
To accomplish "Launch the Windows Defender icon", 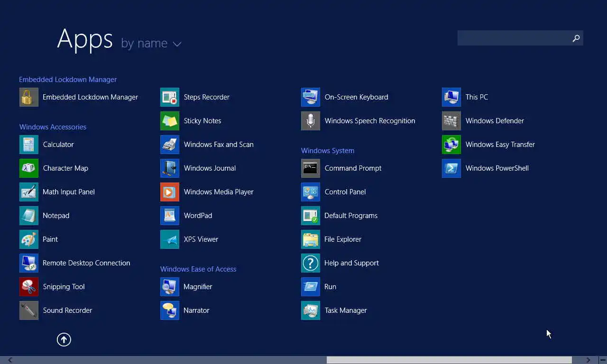I will click(x=451, y=121).
